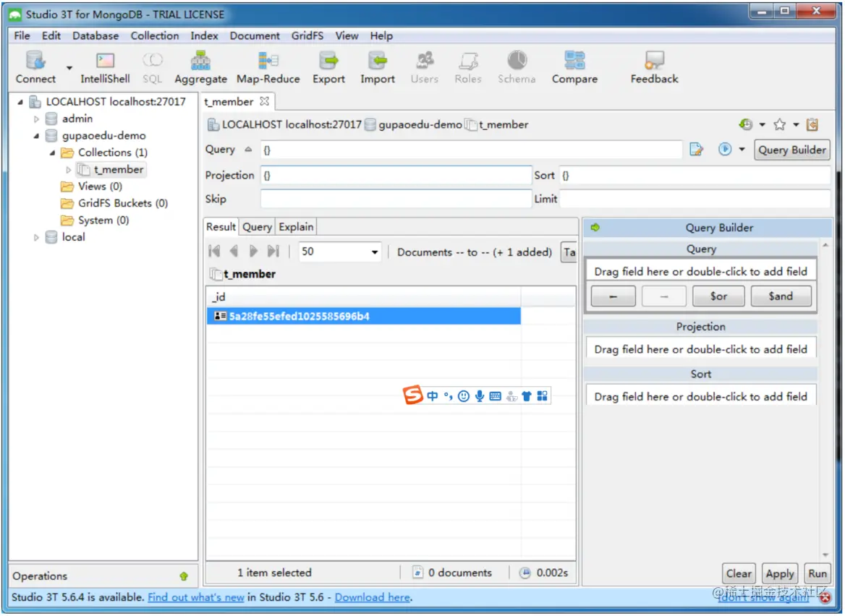Collapse the Query bar arrow toggle
The height and width of the screenshot is (616, 845).
248,149
